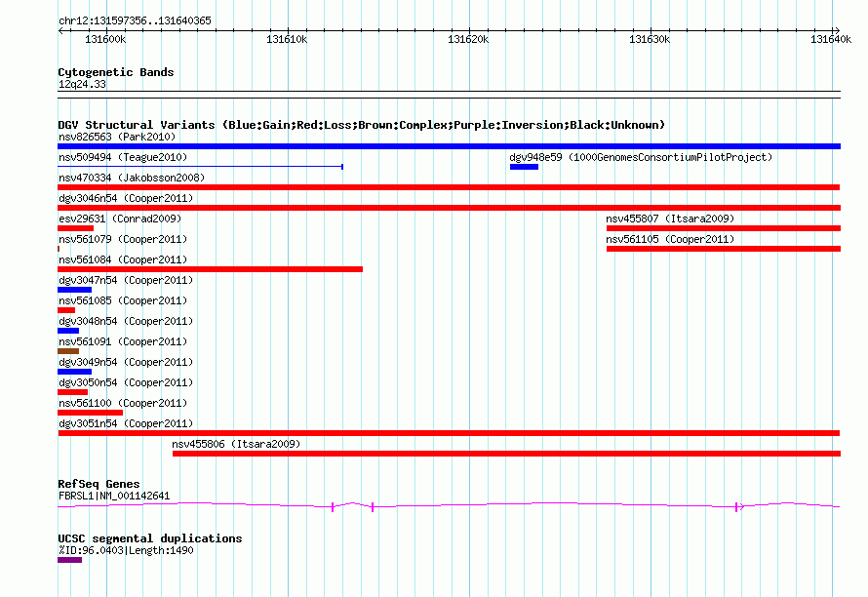The height and width of the screenshot is (597, 868).
Task: Open the nsv561084 (Cooper2011) label
Action: tap(123, 259)
